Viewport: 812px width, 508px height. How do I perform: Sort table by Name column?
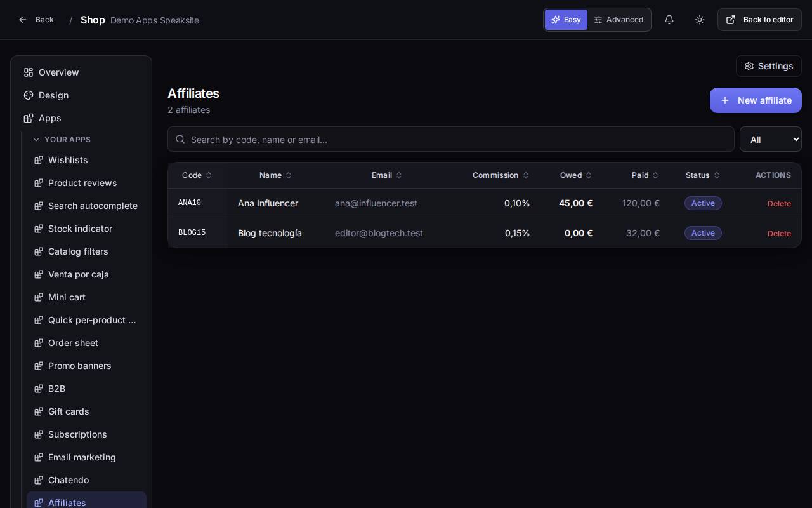275,175
